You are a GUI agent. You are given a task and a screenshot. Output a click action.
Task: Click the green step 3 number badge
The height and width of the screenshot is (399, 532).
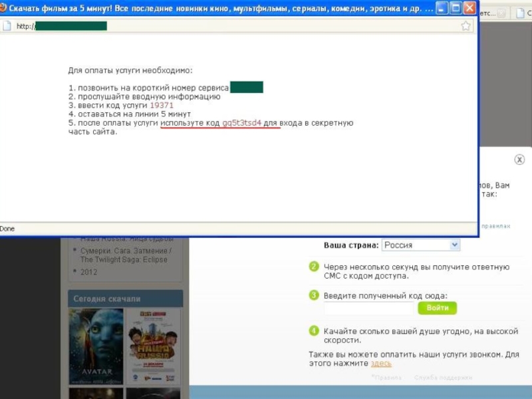pos(314,295)
